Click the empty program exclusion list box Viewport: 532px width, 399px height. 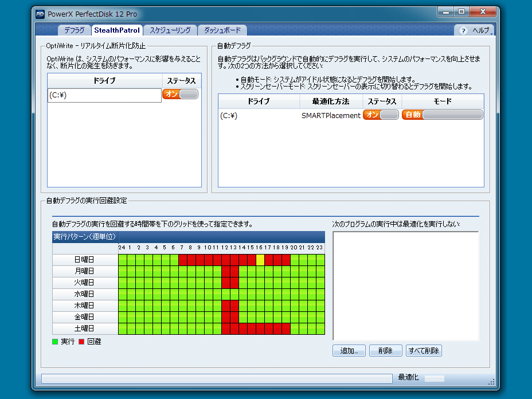point(406,286)
